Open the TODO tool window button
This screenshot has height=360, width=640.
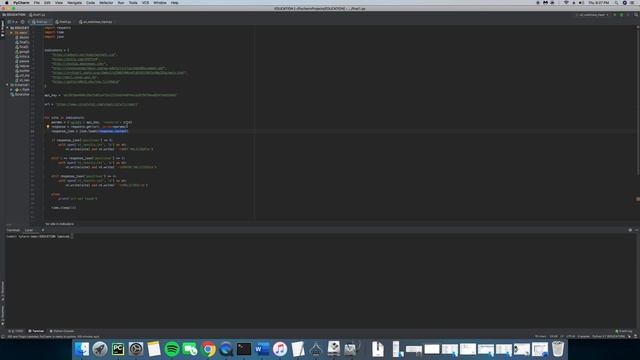click(x=16, y=331)
